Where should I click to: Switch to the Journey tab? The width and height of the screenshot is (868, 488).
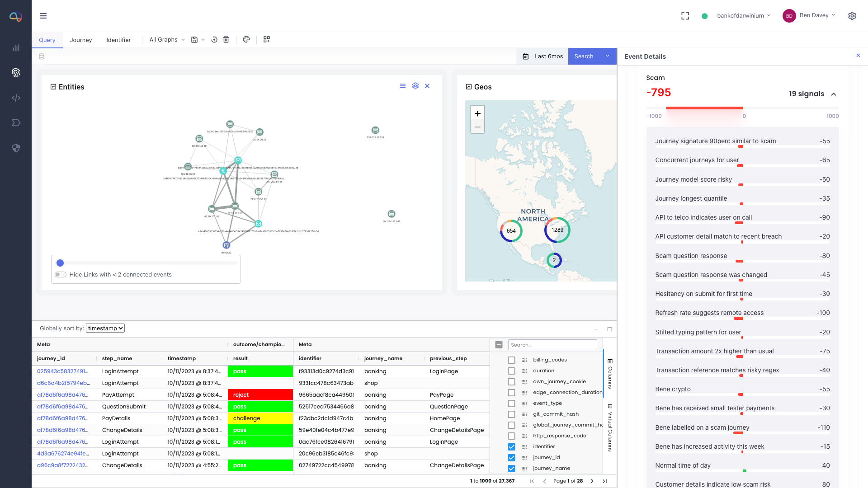coord(81,40)
